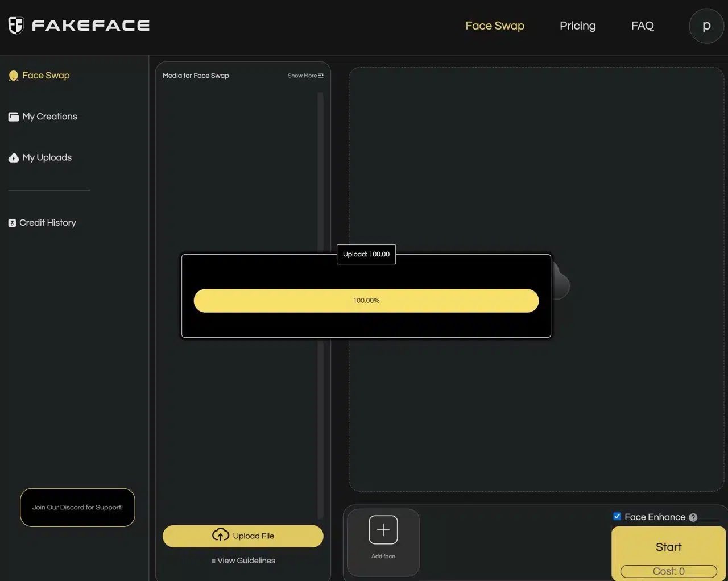This screenshot has width=728, height=581.
Task: Click the Face Swap sidebar face icon
Action: click(x=14, y=76)
